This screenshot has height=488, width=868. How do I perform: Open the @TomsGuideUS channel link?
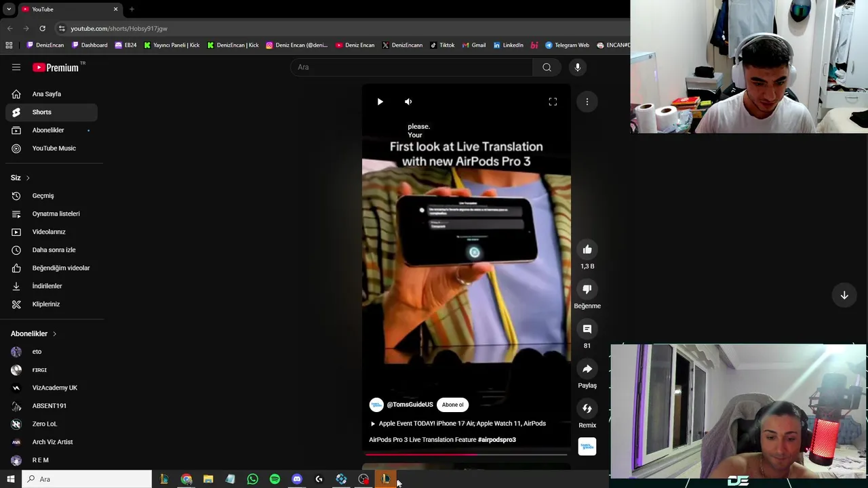point(410,405)
